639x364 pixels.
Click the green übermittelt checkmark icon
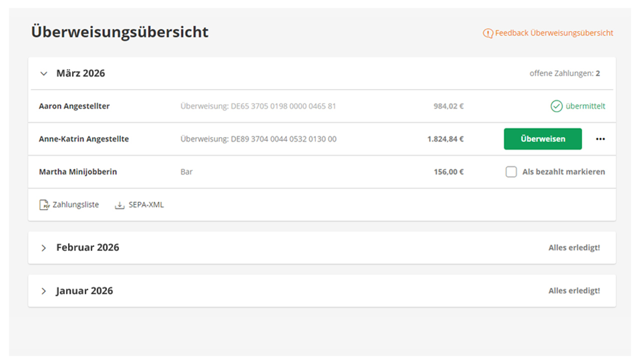pos(556,106)
